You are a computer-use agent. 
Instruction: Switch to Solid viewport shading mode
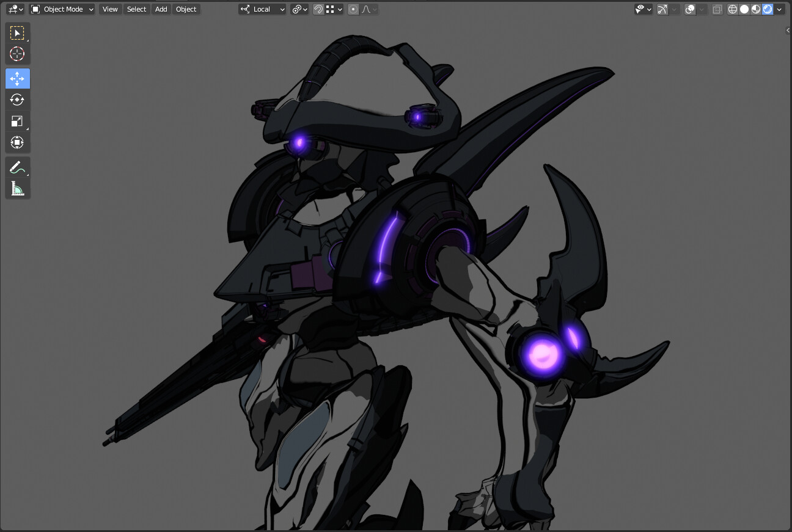point(743,9)
